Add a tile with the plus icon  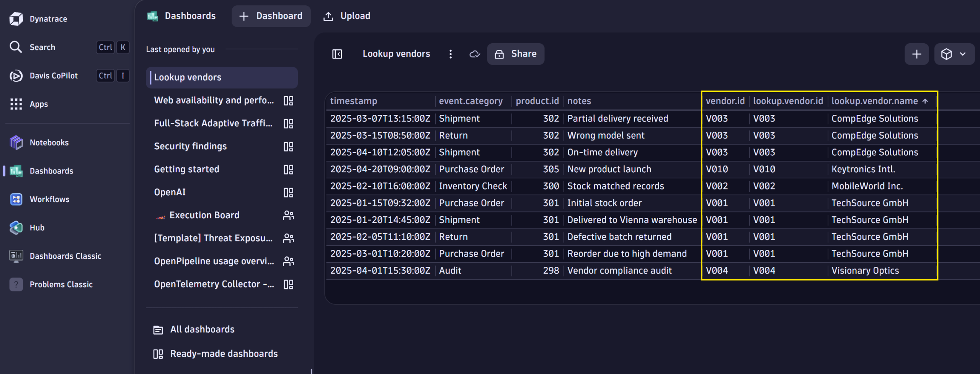click(917, 54)
